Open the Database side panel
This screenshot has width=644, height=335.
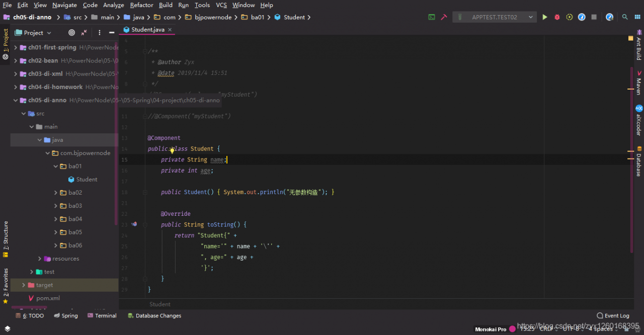[639, 161]
